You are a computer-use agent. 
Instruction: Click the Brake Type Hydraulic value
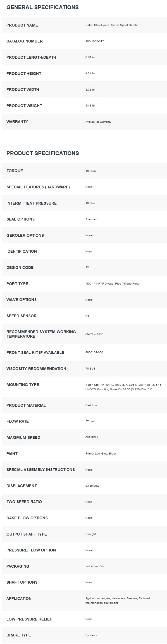[x=92, y=635]
